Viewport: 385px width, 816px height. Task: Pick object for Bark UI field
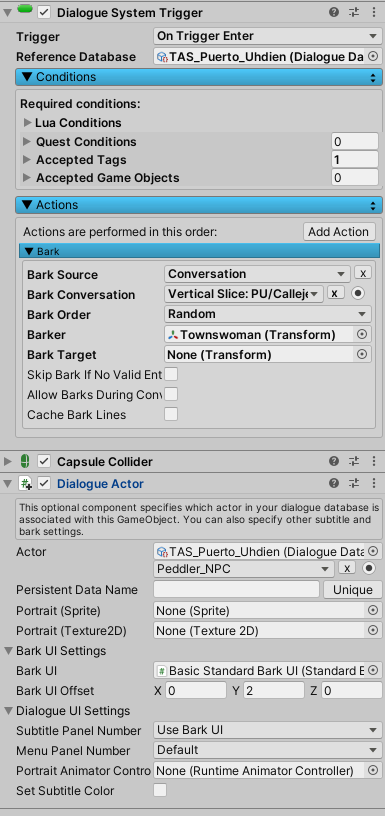point(373,670)
